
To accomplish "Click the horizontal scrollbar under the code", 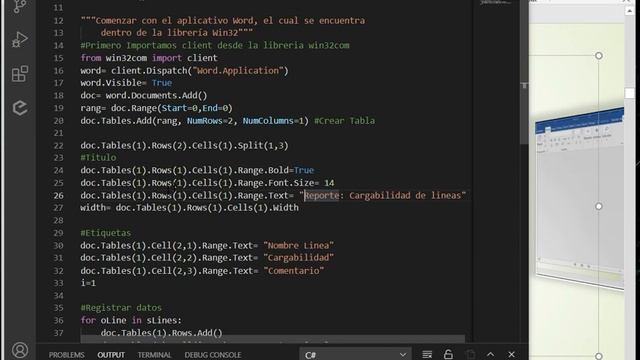I will (x=272, y=339).
